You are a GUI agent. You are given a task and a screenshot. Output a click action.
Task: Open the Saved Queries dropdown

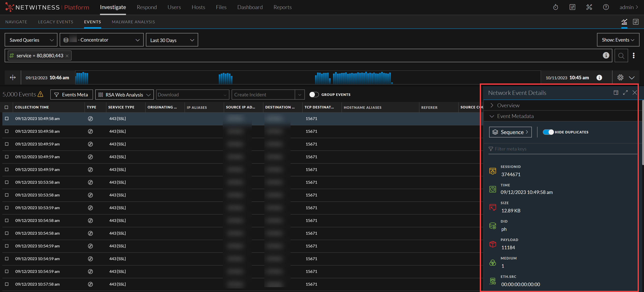coord(31,40)
